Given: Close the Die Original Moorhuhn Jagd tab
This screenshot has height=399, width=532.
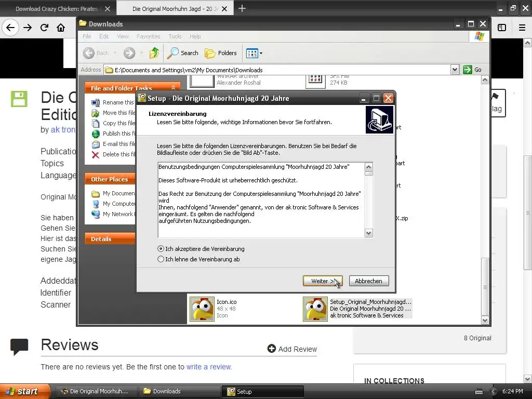Looking at the screenshot, I should coord(224,9).
